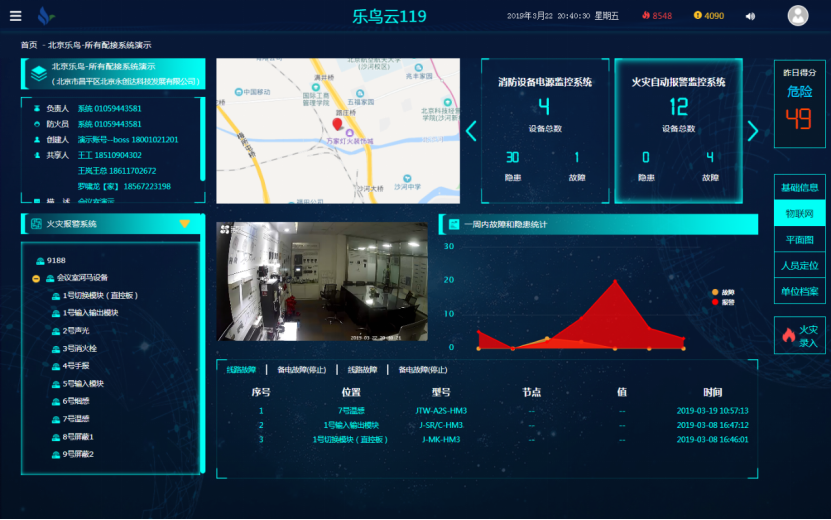
Task: Select 7号温感 tree item
Action: click(x=78, y=419)
